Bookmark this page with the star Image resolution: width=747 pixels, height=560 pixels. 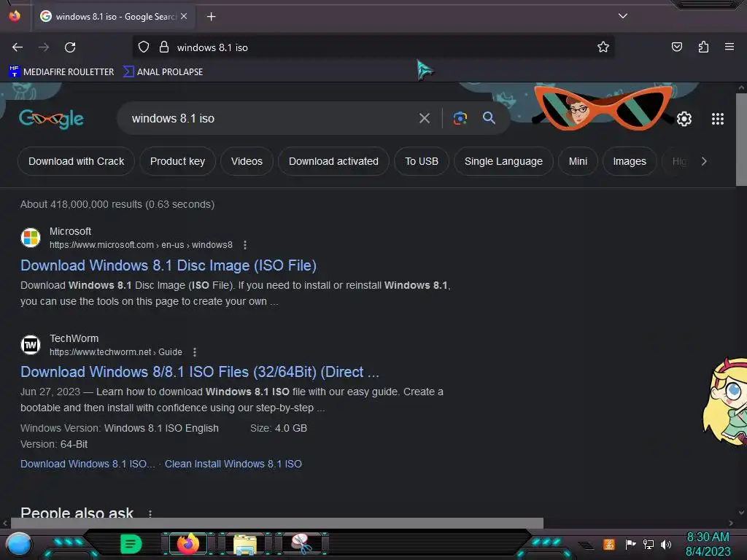[603, 47]
